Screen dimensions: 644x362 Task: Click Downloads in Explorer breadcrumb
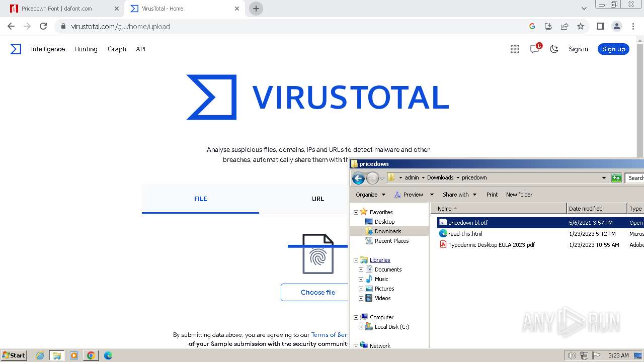[440, 177]
